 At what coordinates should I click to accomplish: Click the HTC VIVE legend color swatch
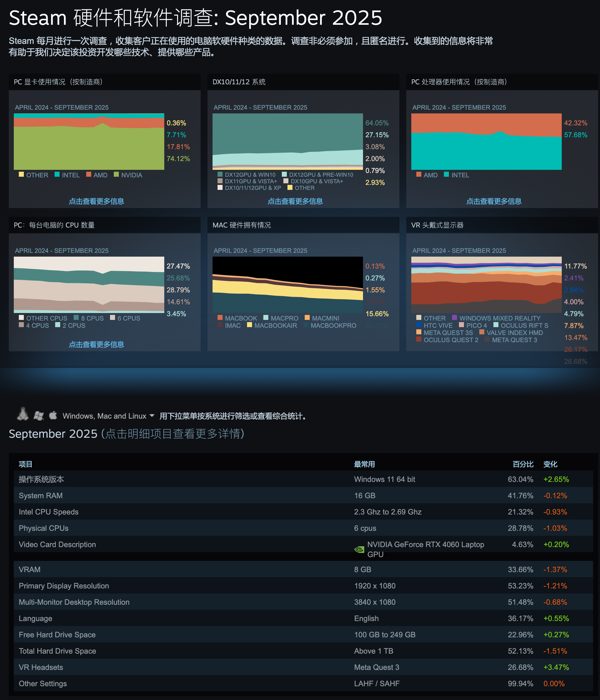point(419,325)
